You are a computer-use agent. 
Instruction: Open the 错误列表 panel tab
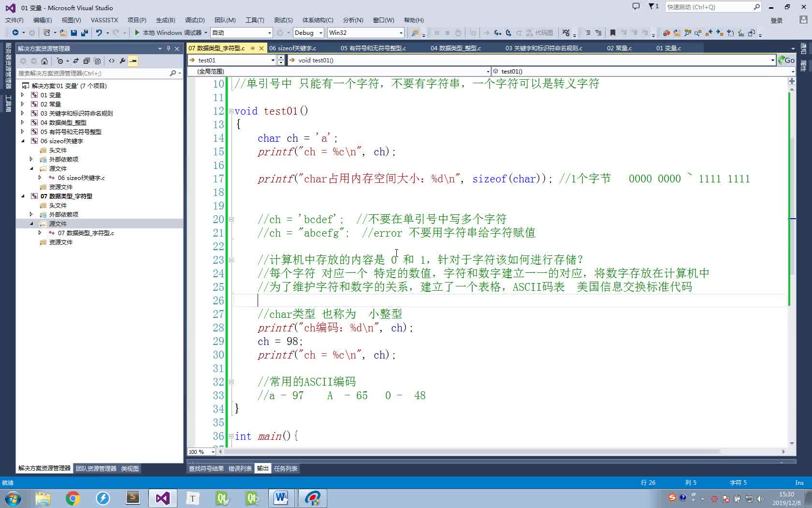(x=240, y=468)
